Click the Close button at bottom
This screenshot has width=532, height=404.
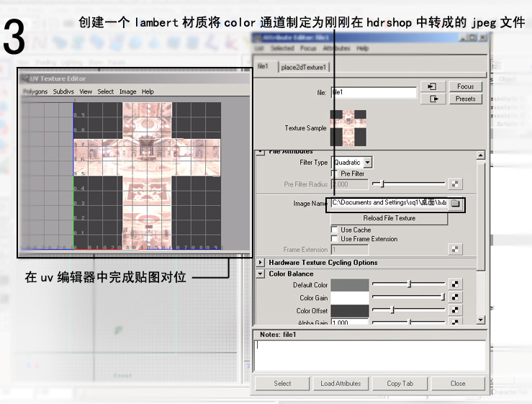point(458,383)
